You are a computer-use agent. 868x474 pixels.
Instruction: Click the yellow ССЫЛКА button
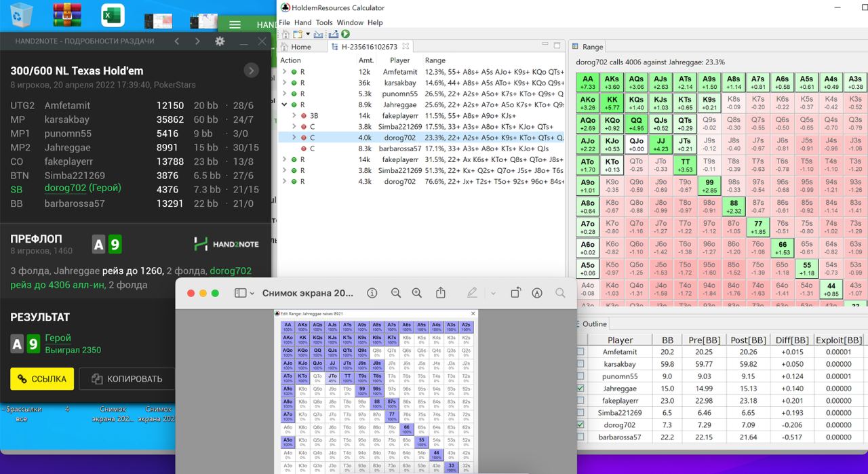click(x=42, y=379)
